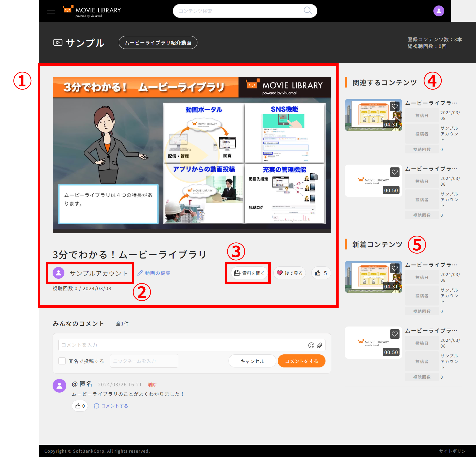Click the 全1件 comment count
The height and width of the screenshot is (457, 476).
tap(122, 324)
